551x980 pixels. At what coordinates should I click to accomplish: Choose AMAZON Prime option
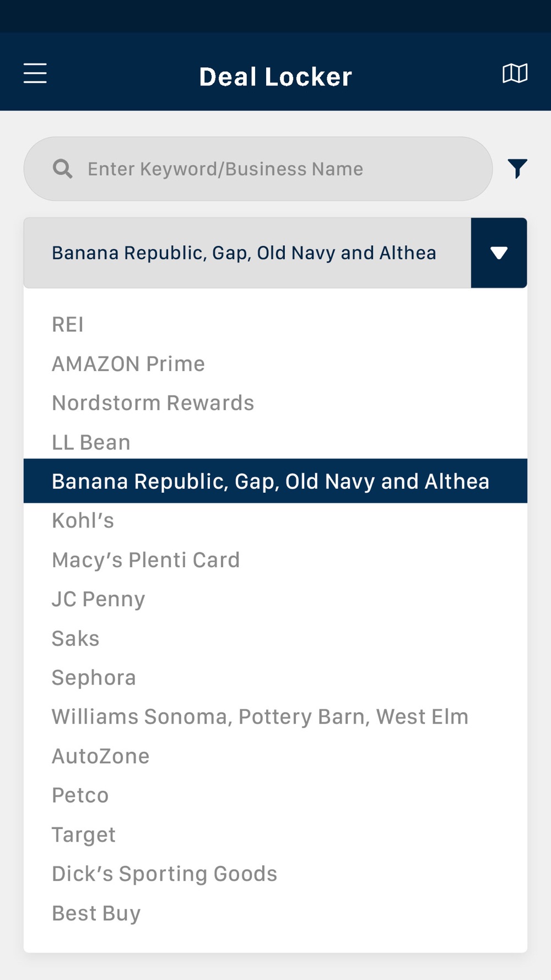275,364
